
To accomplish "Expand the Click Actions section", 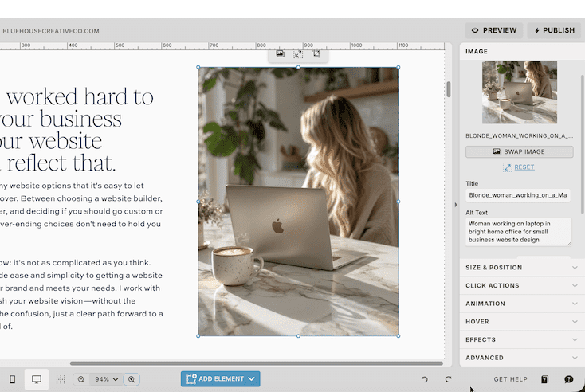I will [x=522, y=285].
